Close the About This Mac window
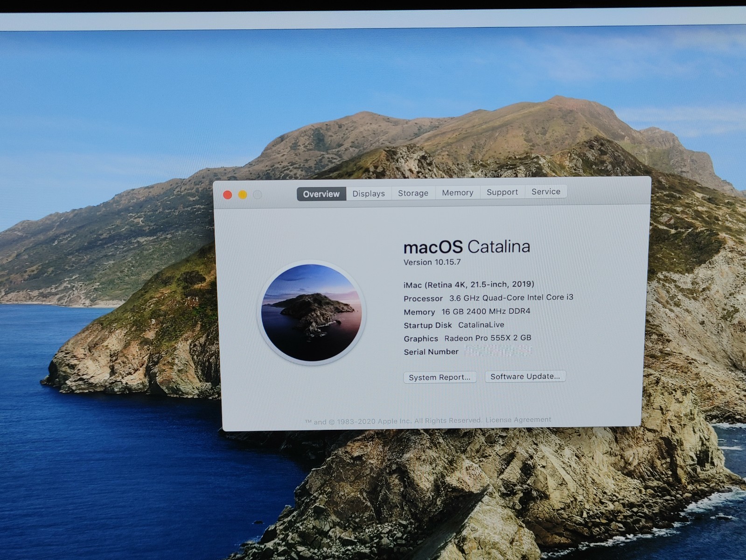 click(x=228, y=195)
